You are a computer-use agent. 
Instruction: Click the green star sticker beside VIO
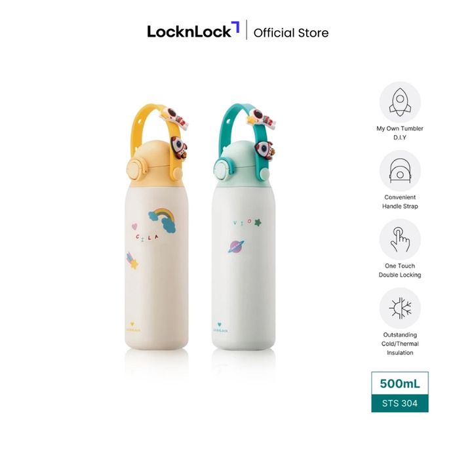[x=258, y=222]
